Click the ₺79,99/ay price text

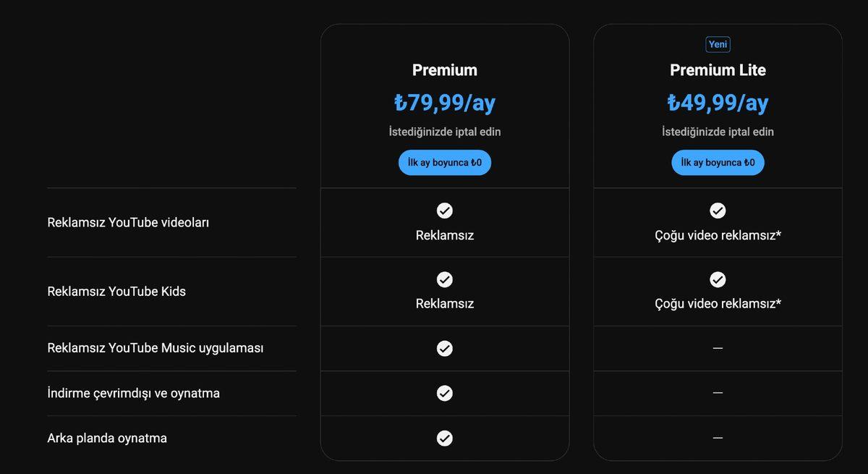click(x=444, y=102)
